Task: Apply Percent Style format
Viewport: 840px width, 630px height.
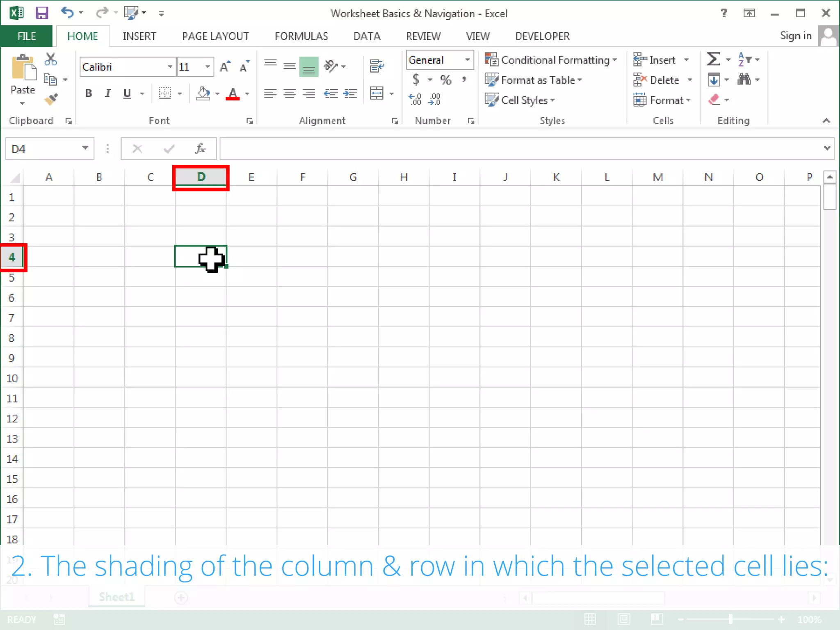Action: tap(446, 80)
